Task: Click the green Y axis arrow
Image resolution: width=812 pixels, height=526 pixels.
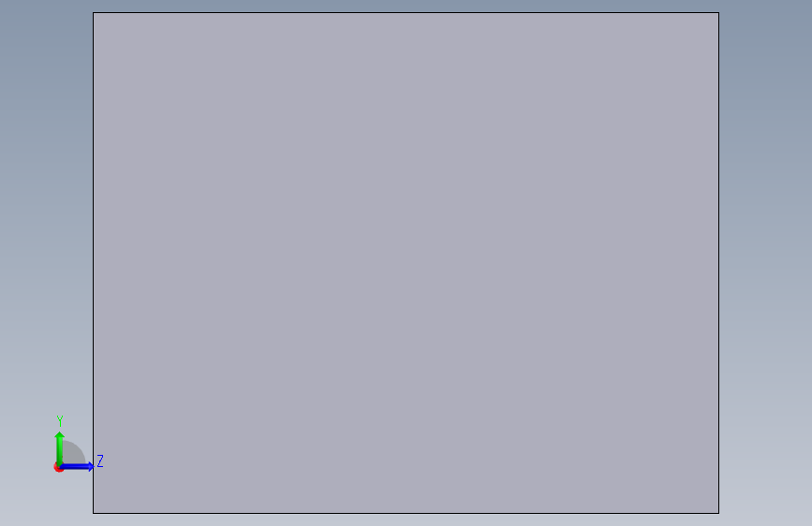Action: pos(60,448)
